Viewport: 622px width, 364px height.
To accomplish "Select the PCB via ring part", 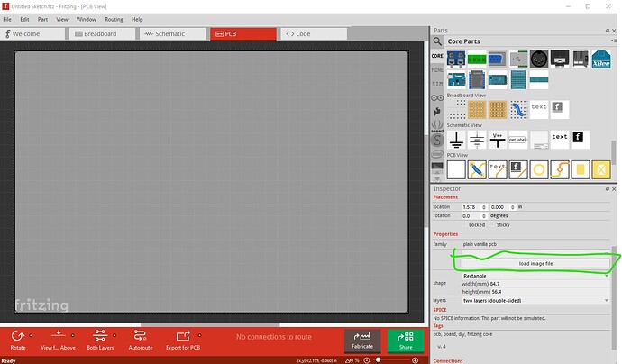I will click(539, 169).
